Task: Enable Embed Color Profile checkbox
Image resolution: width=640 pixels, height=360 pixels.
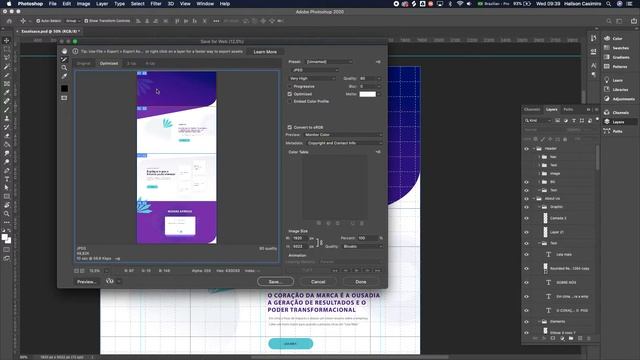Action: tap(290, 101)
